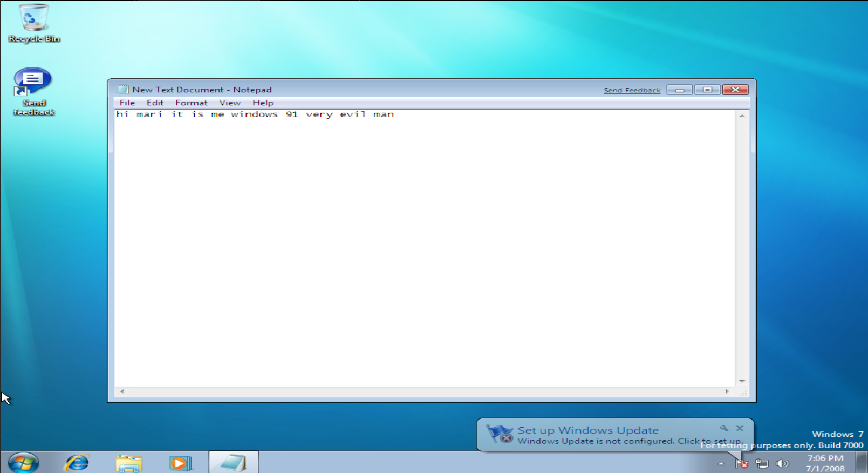Open Windows Explorer from the taskbar
The height and width of the screenshot is (473, 868).
pos(128,463)
